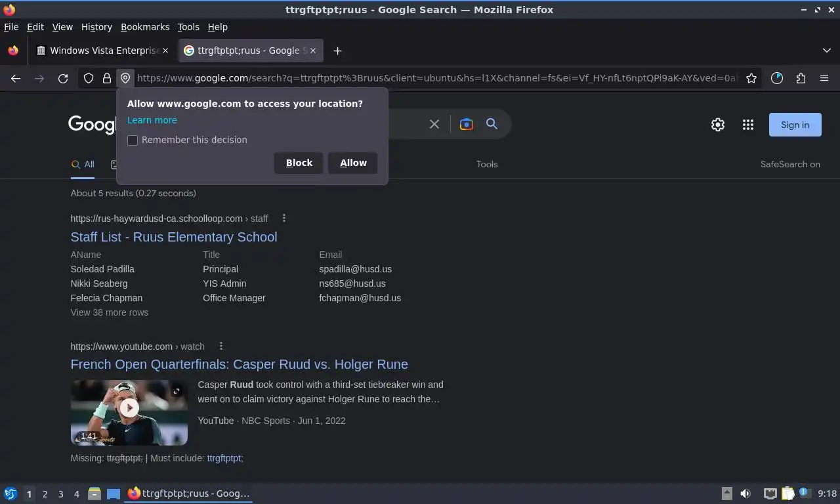Expand View 38 more rows
Viewport: 840px width, 504px height.
110,312
